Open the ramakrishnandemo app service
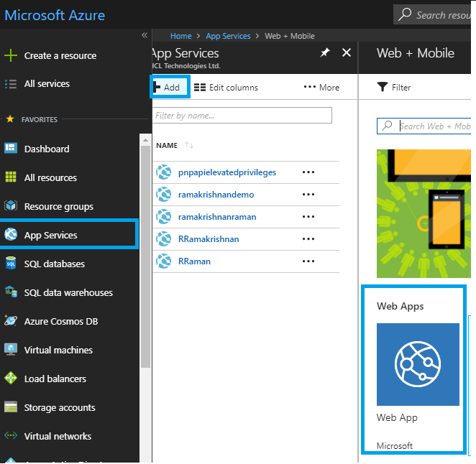The image size is (476, 464). (x=216, y=195)
